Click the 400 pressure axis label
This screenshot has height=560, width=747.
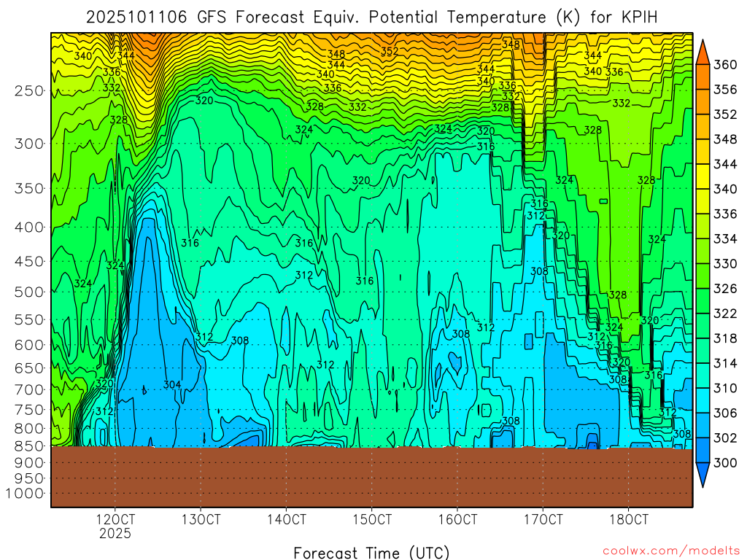[x=29, y=227]
